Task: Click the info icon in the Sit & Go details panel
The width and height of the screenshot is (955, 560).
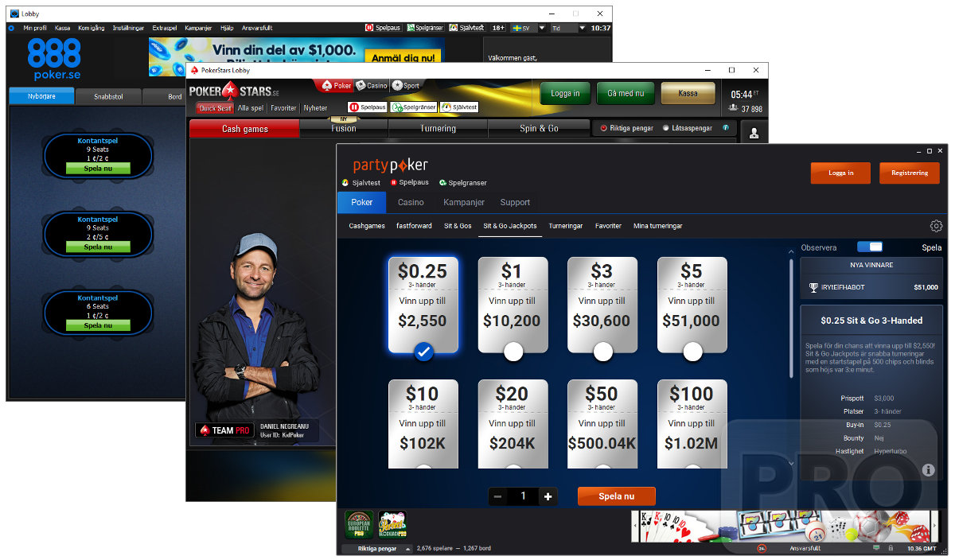Action: pos(928,470)
